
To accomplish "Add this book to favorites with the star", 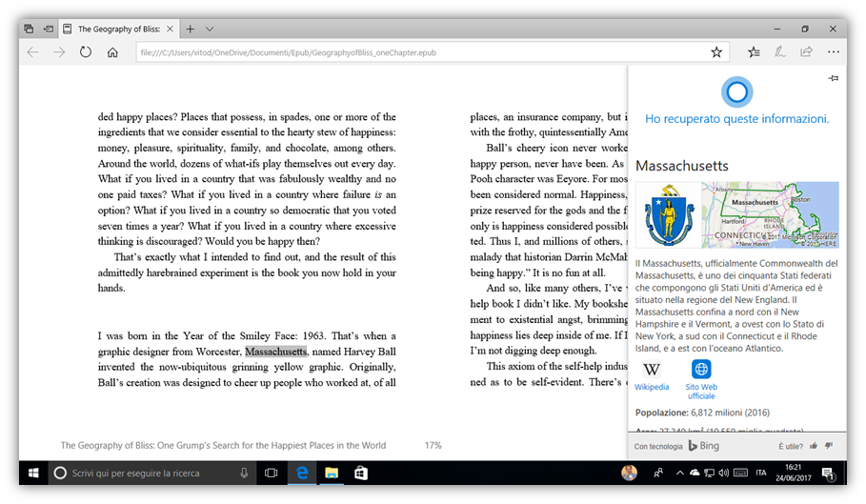I will pyautogui.click(x=716, y=52).
